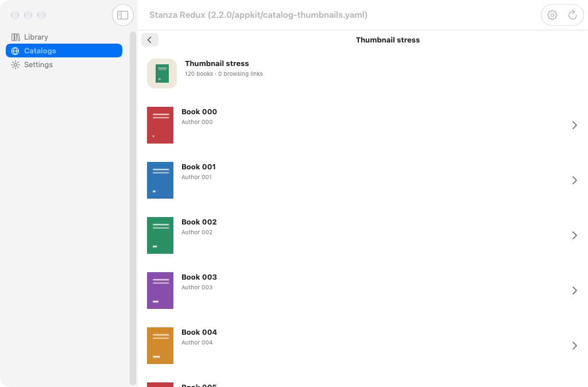
Task: Click the Library books icon
Action: [x=16, y=37]
